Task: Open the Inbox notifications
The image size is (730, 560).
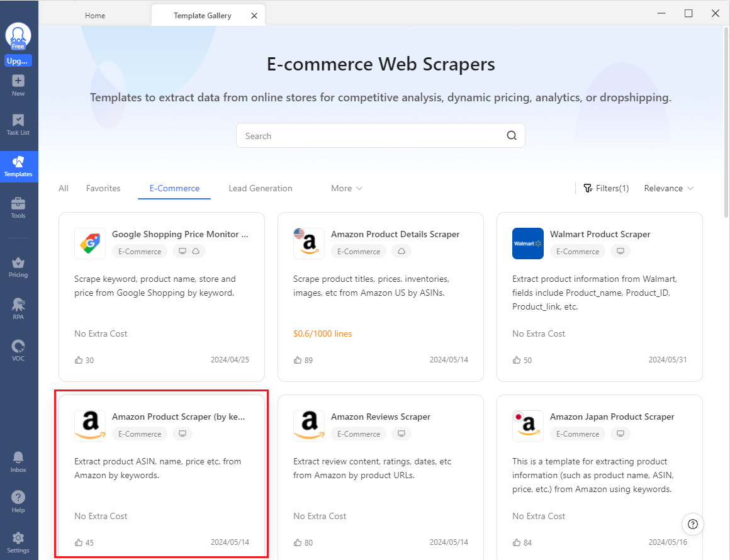Action: pos(18,462)
